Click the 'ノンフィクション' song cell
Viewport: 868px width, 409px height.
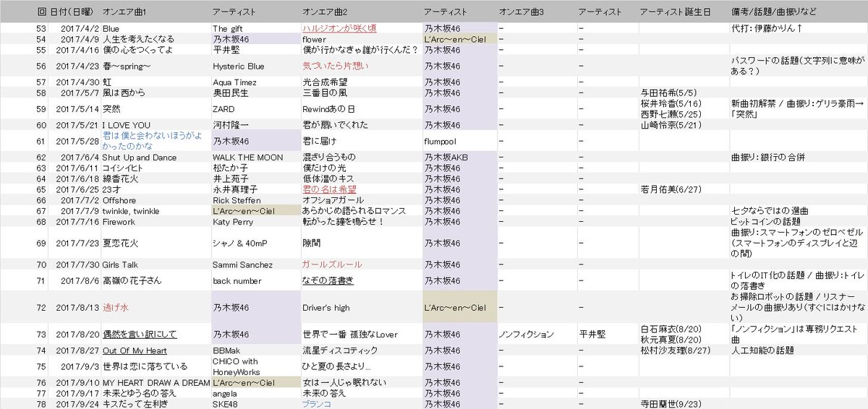click(527, 335)
